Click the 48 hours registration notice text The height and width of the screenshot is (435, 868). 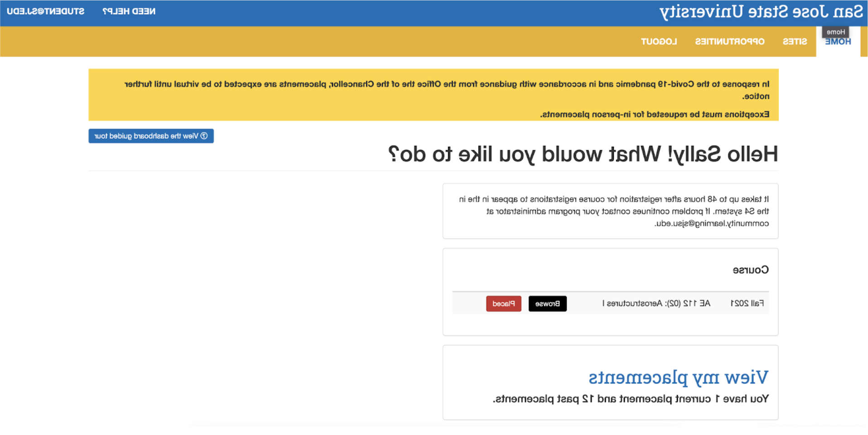614,211
